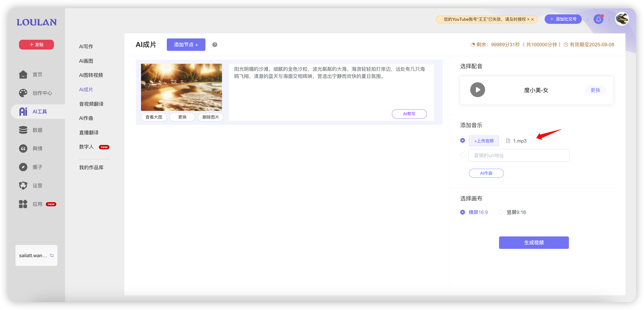Open 数字人 menu item

pos(86,147)
